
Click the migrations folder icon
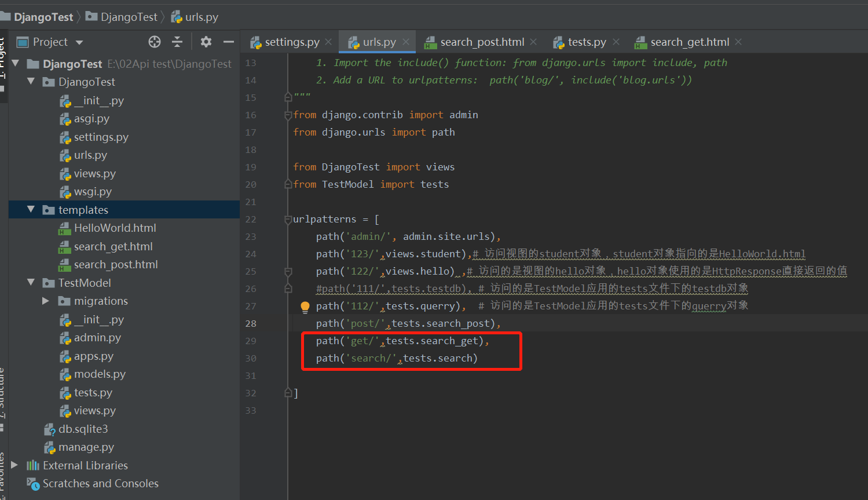click(x=64, y=301)
